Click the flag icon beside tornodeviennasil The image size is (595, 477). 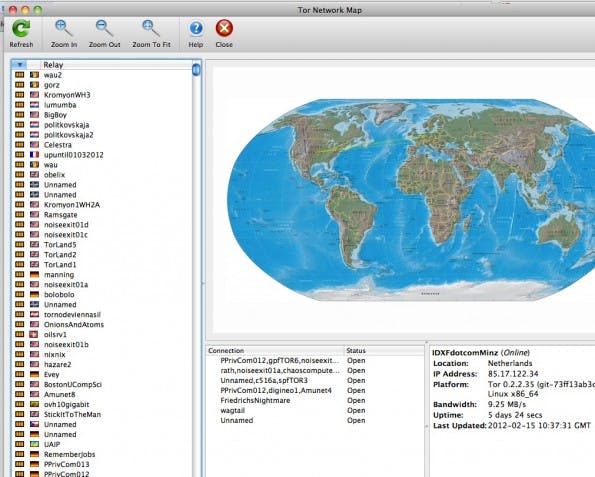[35, 314]
